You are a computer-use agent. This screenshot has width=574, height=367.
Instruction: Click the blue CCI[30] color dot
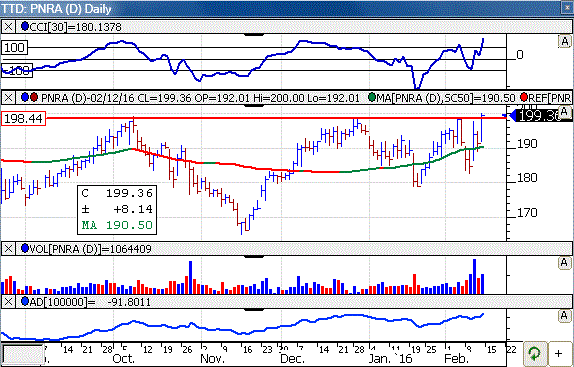(25, 26)
